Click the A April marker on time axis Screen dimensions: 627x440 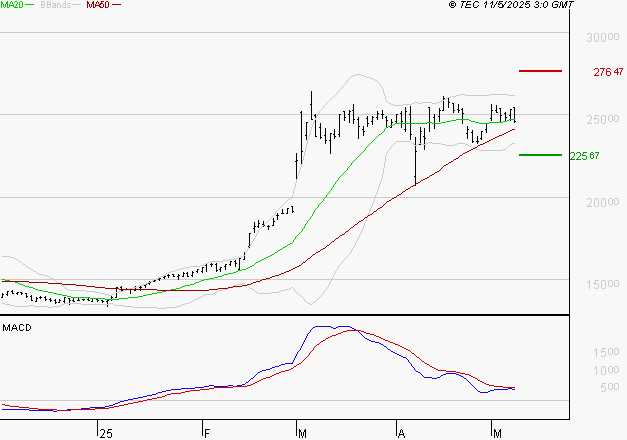pyautogui.click(x=401, y=433)
